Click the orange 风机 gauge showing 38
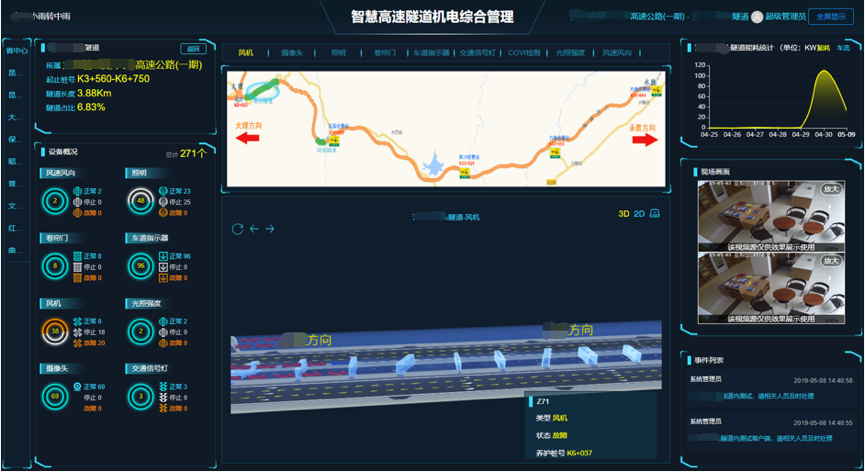 coord(55,332)
